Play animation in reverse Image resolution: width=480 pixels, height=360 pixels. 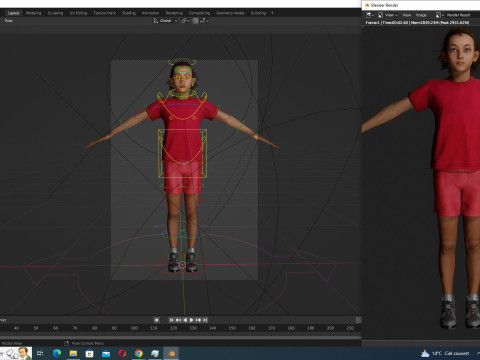tap(185, 320)
